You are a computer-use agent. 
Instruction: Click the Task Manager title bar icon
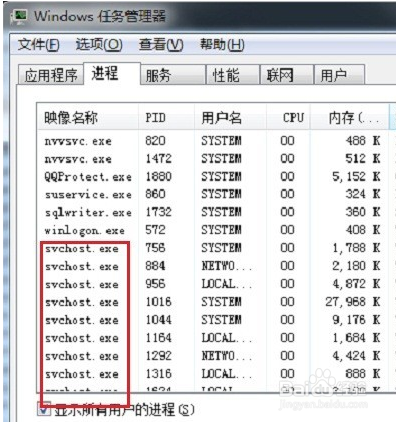[19, 16]
